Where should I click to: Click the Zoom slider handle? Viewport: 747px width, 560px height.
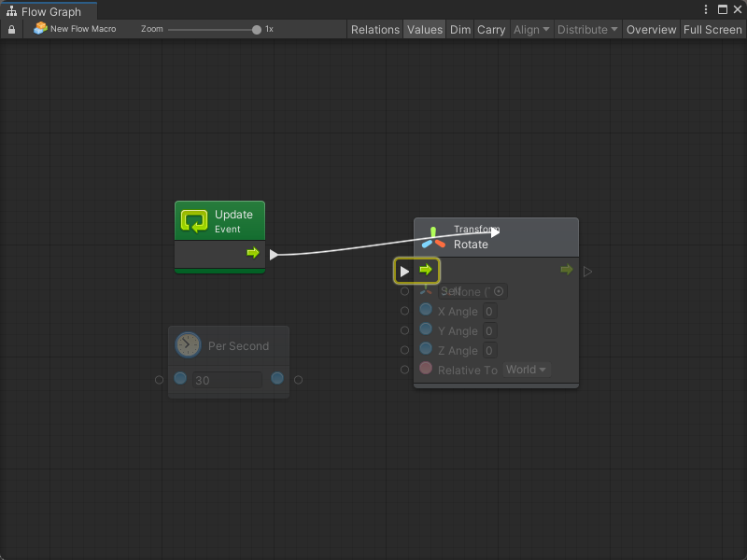pos(257,30)
